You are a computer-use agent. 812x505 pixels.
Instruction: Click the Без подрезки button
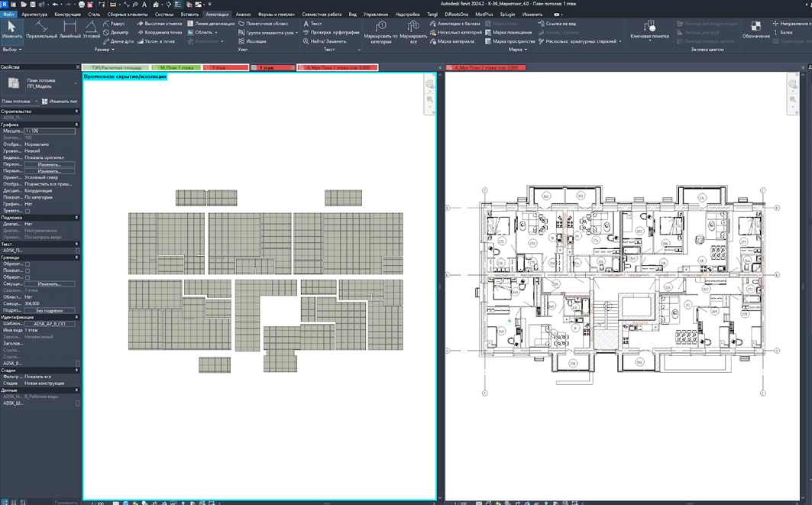[50, 310]
